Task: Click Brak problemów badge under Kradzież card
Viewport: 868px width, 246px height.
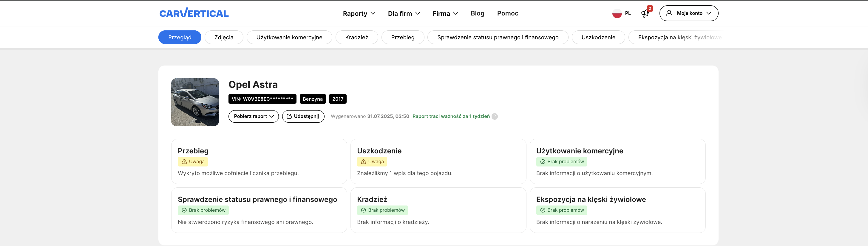Action: [382, 210]
